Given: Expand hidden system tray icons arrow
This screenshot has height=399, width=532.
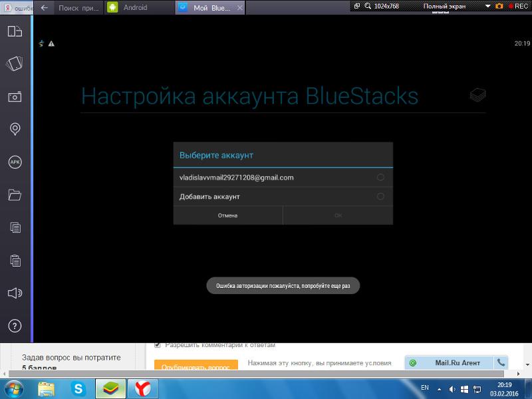Looking at the screenshot, I should [x=439, y=388].
